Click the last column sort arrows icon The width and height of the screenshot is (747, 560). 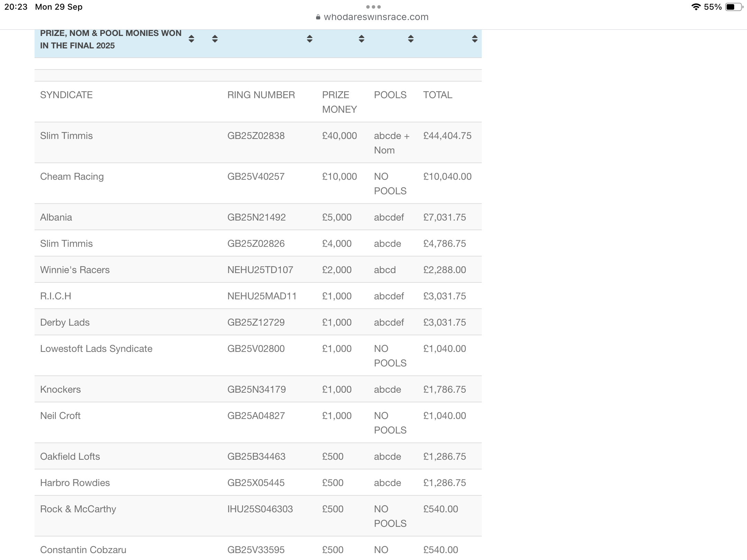(x=474, y=39)
